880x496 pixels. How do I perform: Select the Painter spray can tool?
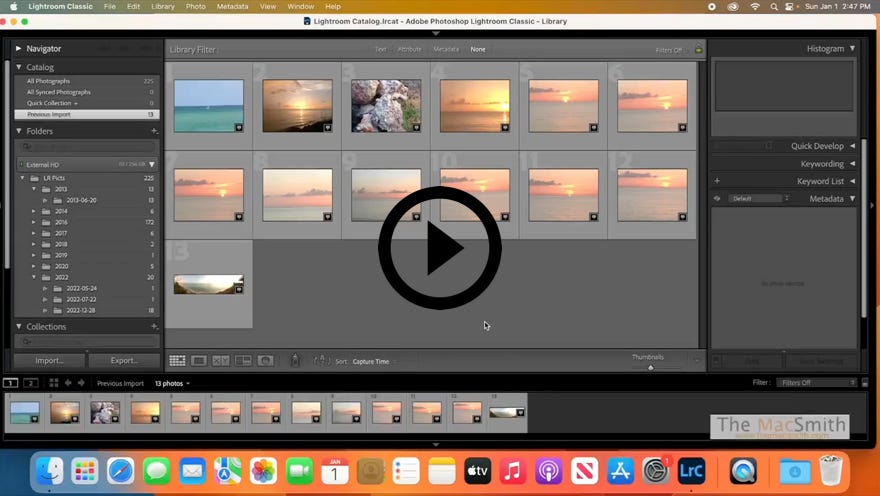point(295,360)
